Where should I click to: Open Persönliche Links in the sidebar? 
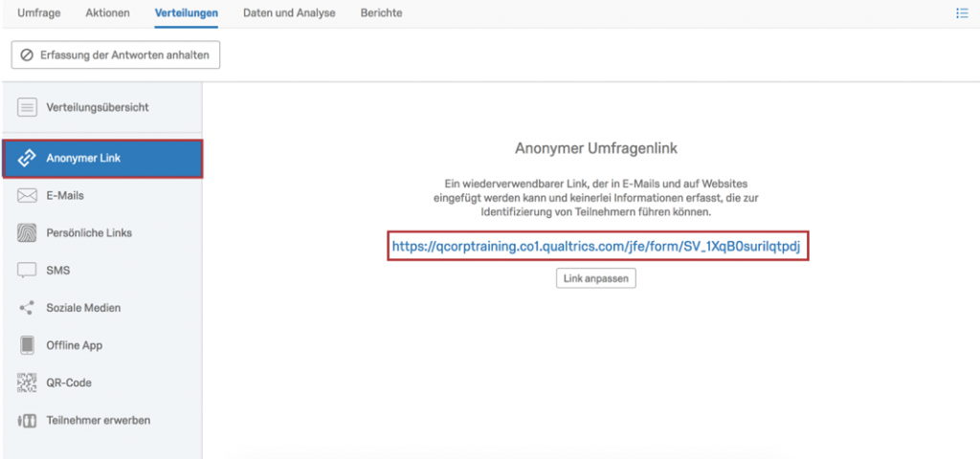click(x=101, y=233)
